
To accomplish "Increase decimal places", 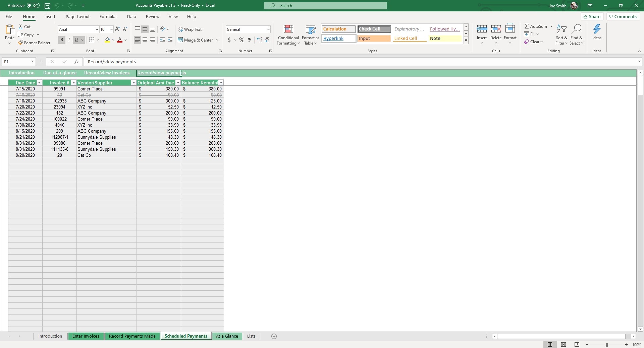I will (x=260, y=40).
